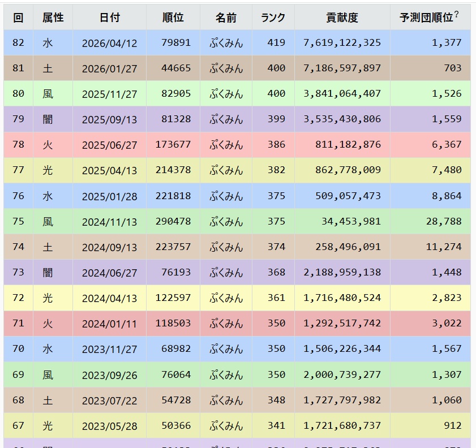Select the contribution value 2,188,959,138
Image resolution: width=476 pixels, height=448 pixels.
(342, 273)
